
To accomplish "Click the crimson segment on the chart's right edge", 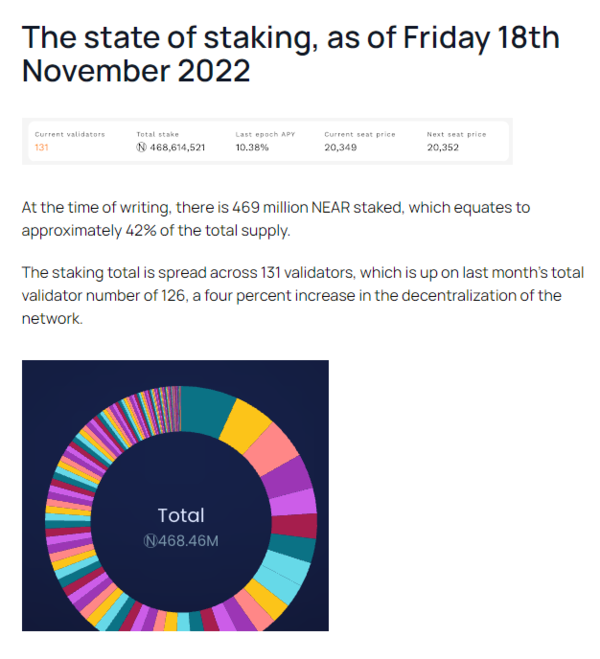I will [x=302, y=525].
